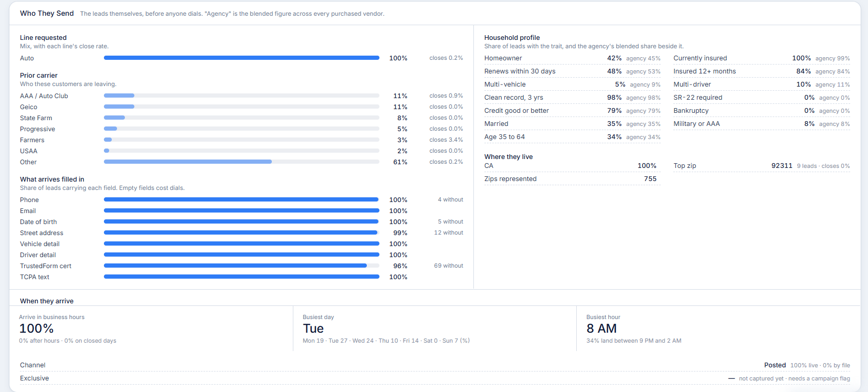Click "34% land between 9 PM and 2 AM"
The width and height of the screenshot is (868, 392).
point(634,341)
